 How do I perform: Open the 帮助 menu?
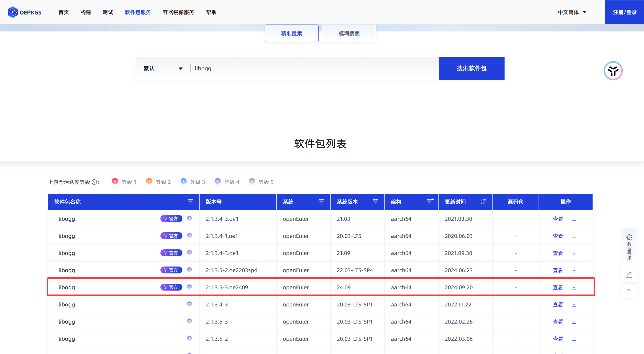(211, 12)
